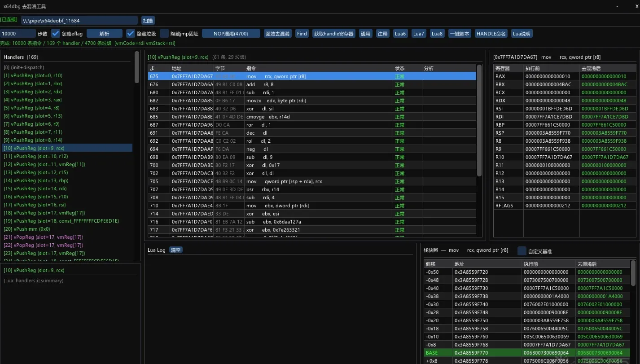Image resolution: width=640 pixels, height=364 pixels.
Task: Select stack row at offset +0x8
Action: 527,360
